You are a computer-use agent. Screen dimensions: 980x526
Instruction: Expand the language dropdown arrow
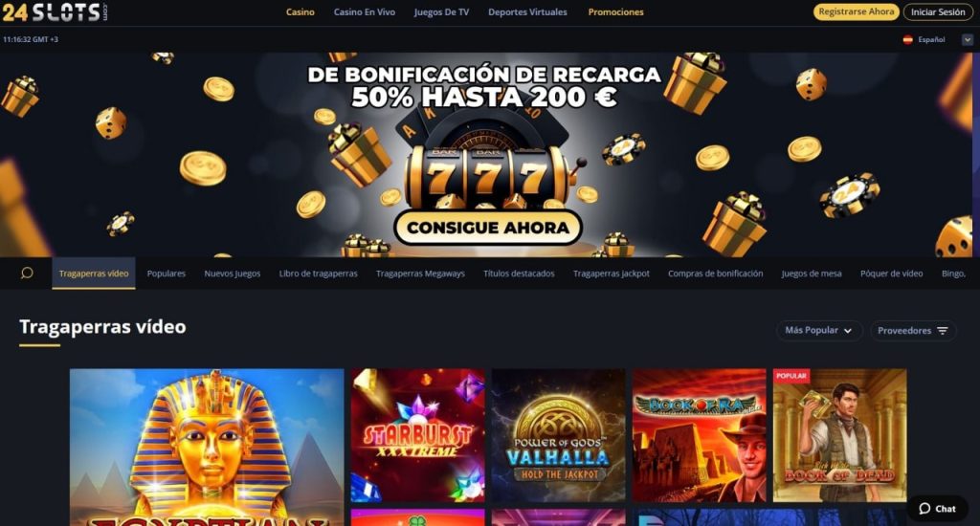[967, 39]
